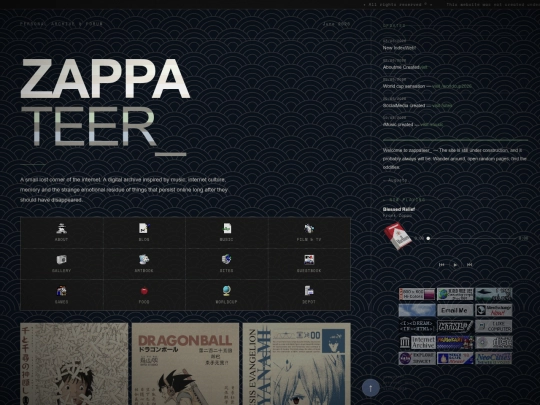Viewport: 540px width, 405px height.
Task: Skip to the next track
Action: tap(469, 264)
